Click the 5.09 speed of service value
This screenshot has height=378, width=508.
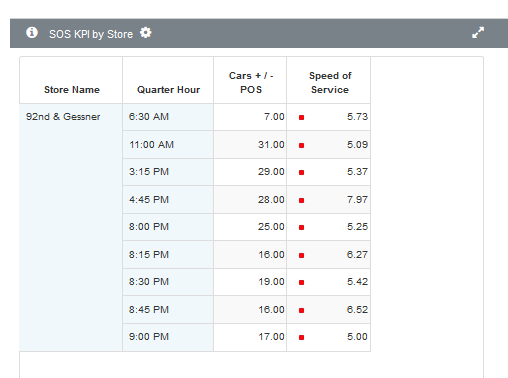pos(357,145)
